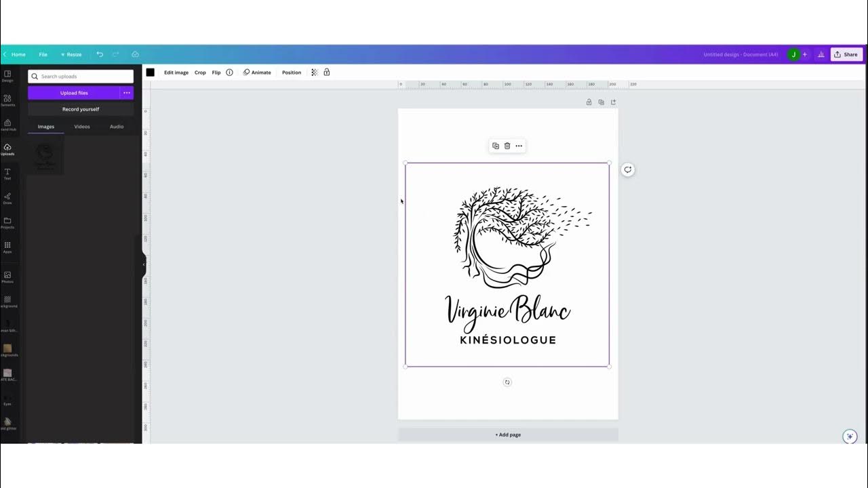The height and width of the screenshot is (488, 868).
Task: Open the Background app in sidebar
Action: (x=7, y=301)
